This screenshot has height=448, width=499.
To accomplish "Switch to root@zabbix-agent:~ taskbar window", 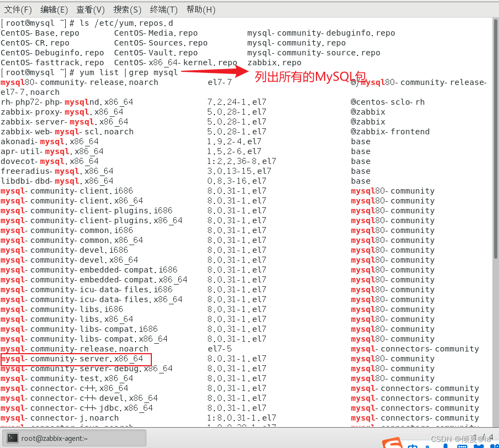I will tap(75, 438).
